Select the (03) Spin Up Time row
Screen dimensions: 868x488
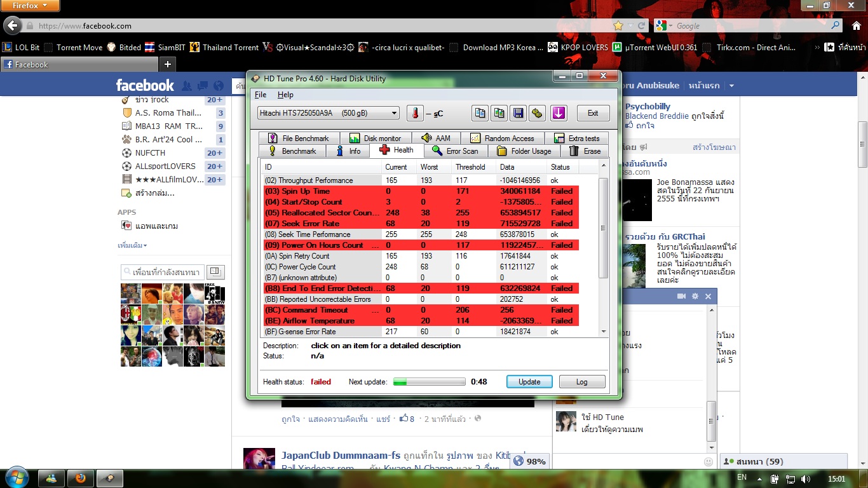point(421,191)
